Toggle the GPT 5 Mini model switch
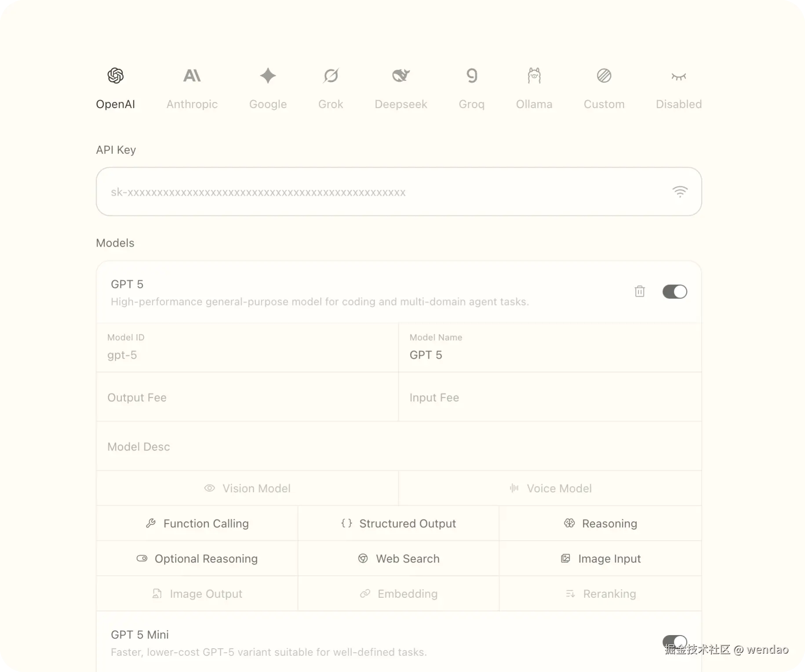 pyautogui.click(x=674, y=641)
